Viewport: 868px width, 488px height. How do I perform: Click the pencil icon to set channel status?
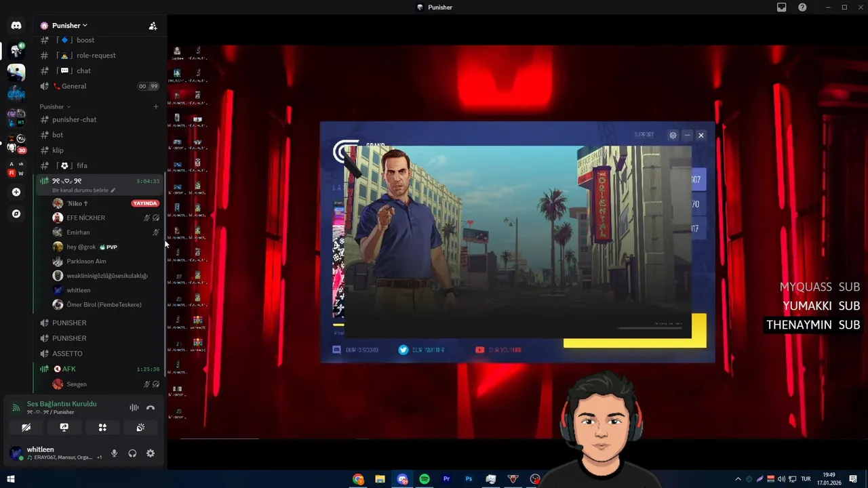tap(113, 190)
